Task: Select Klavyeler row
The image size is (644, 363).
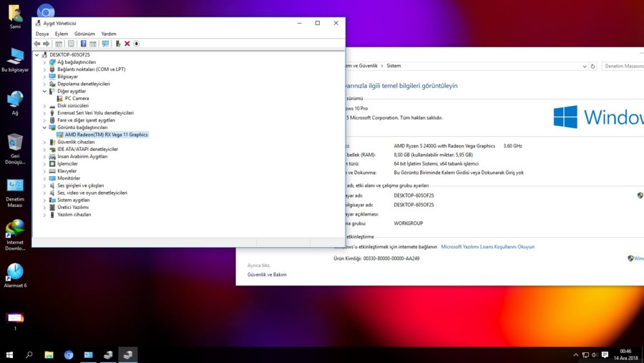Action: pos(67,171)
